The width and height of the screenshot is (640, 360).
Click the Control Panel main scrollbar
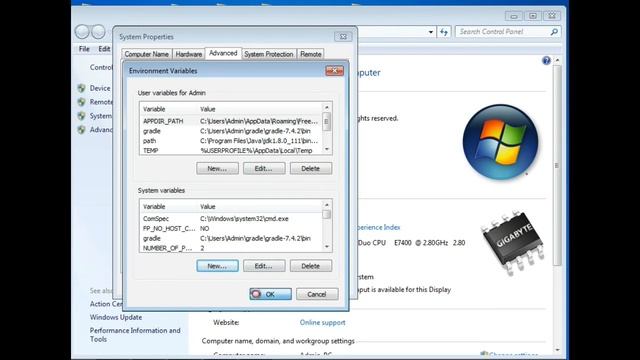pos(557,165)
